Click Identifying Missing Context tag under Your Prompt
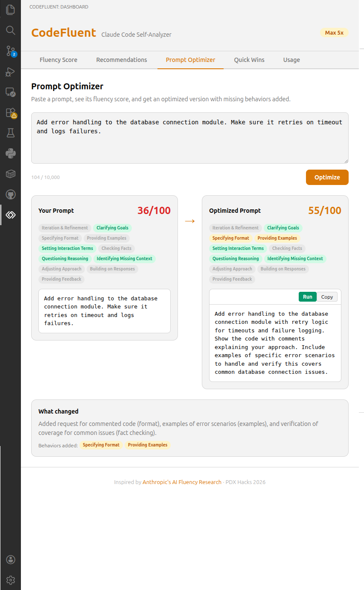 tap(125, 258)
